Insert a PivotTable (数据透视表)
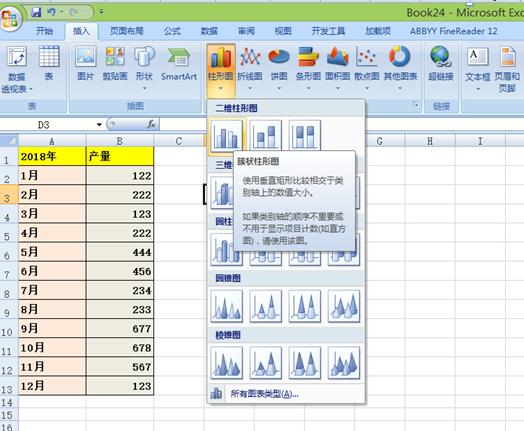524x431 pixels. [17, 69]
